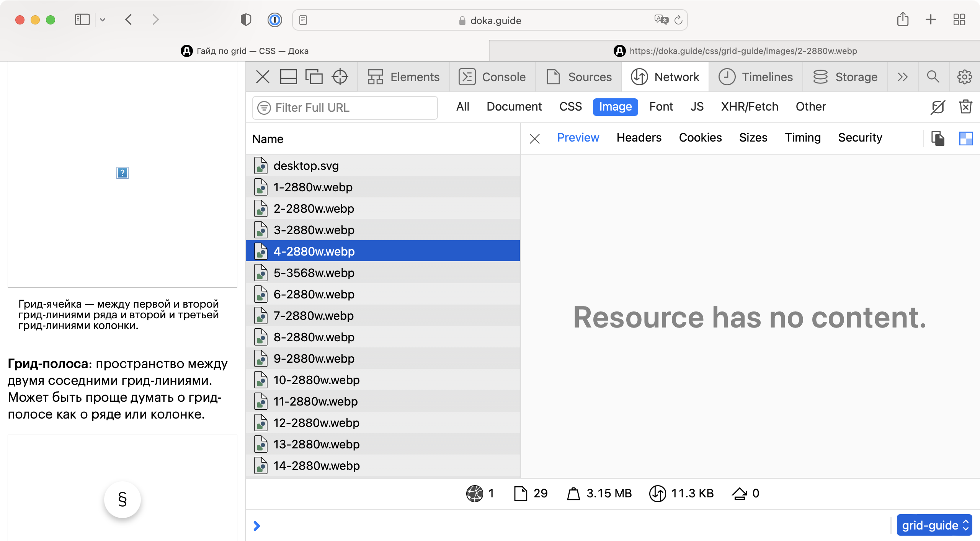
Task: Activate the element selection crosshair tool
Action: 340,77
